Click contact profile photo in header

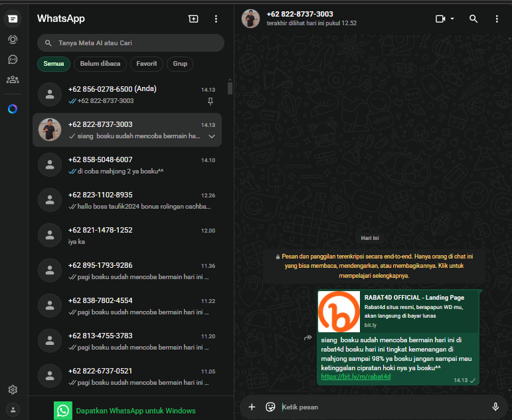(250, 19)
